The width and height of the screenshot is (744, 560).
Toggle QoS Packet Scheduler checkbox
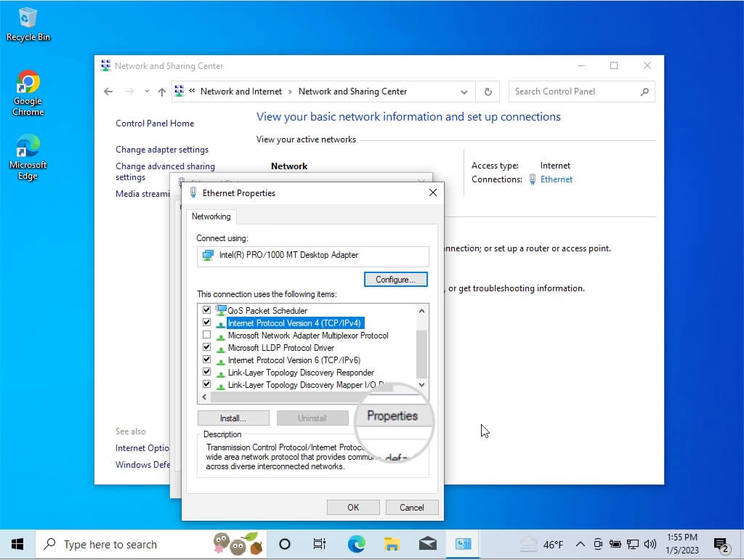tap(206, 309)
